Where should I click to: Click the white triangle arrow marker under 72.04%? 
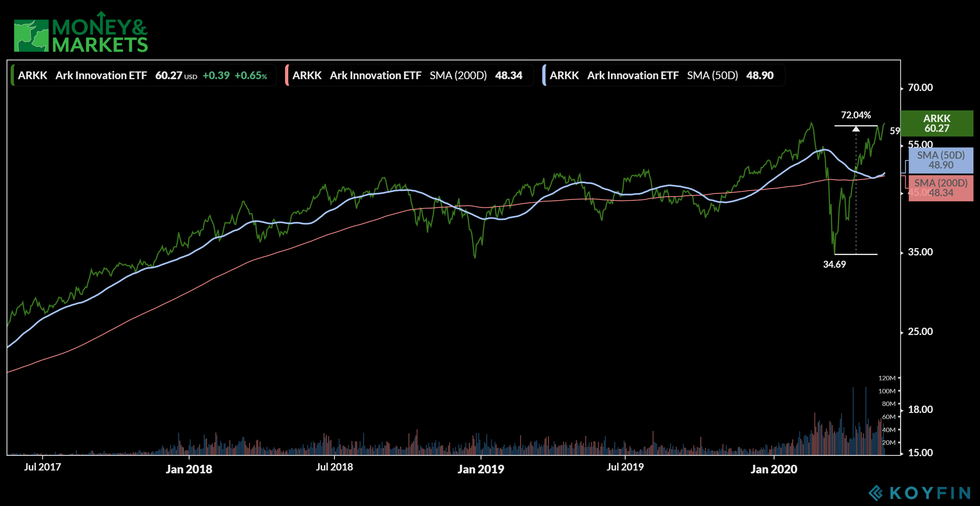pyautogui.click(x=856, y=129)
